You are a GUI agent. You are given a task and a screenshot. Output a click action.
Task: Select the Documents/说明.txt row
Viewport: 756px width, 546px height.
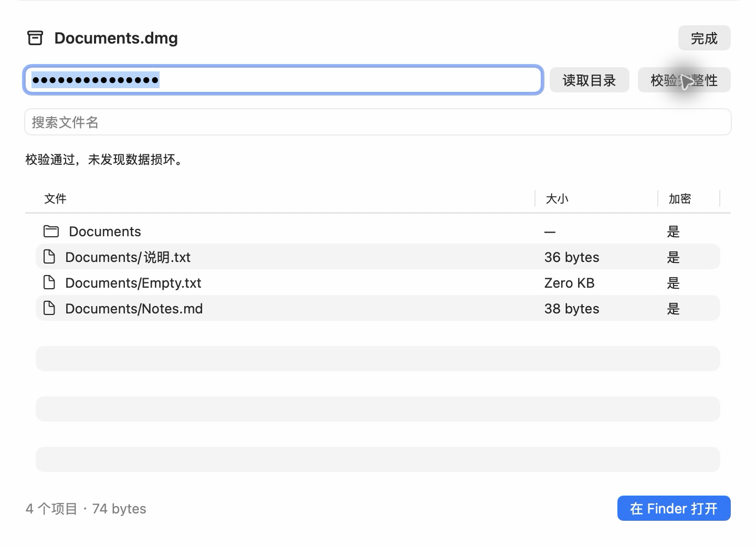pyautogui.click(x=378, y=257)
